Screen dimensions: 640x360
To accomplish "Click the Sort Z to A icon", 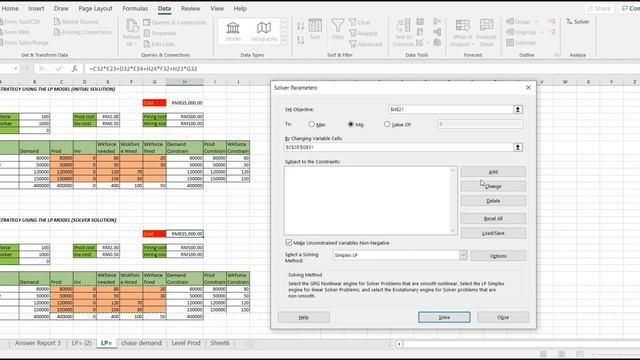I will [x=300, y=40].
